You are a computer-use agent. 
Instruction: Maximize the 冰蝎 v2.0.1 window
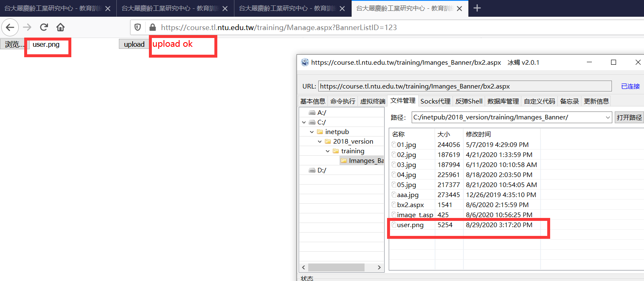614,62
